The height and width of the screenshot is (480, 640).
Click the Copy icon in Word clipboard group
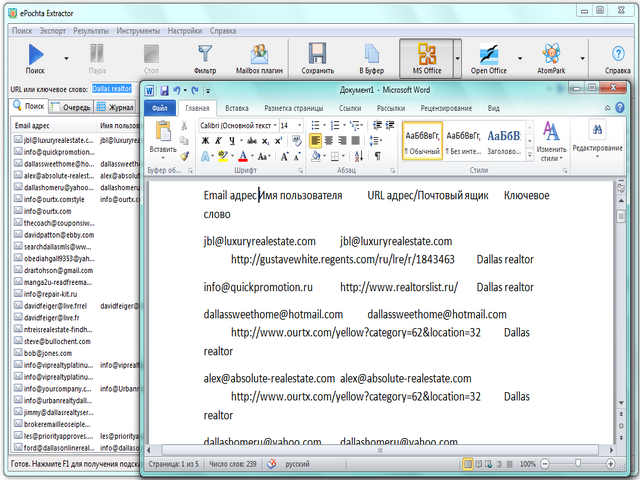click(184, 141)
